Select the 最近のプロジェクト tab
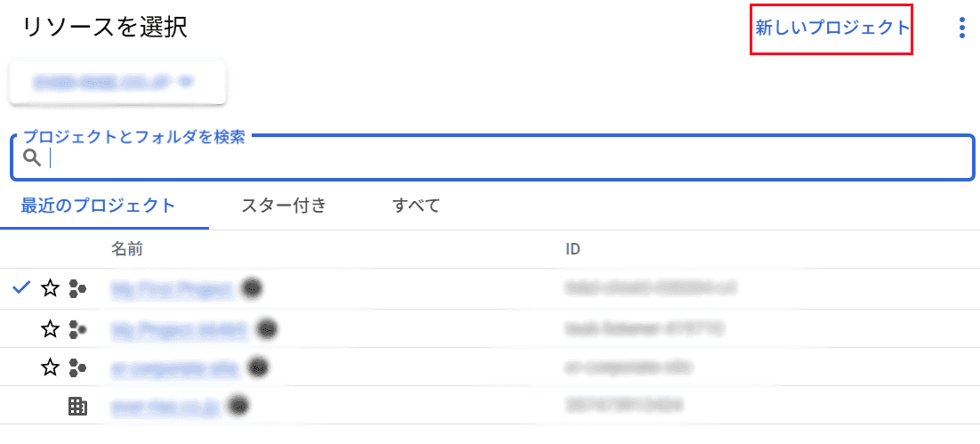The width and height of the screenshot is (980, 444). (x=98, y=206)
